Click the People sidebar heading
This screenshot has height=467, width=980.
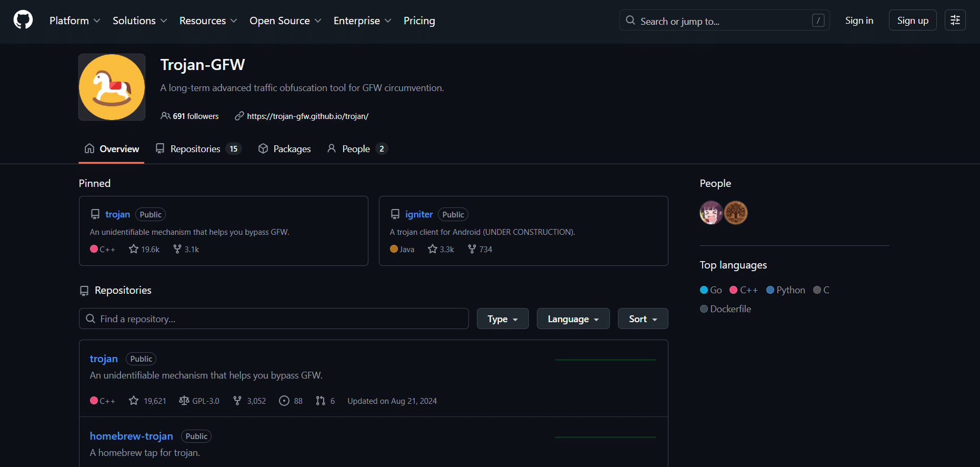pos(715,183)
